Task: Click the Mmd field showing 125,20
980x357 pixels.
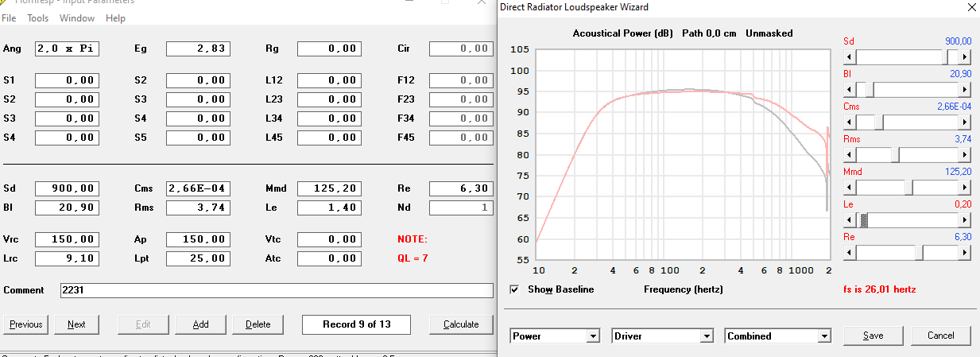Action: pos(329,188)
